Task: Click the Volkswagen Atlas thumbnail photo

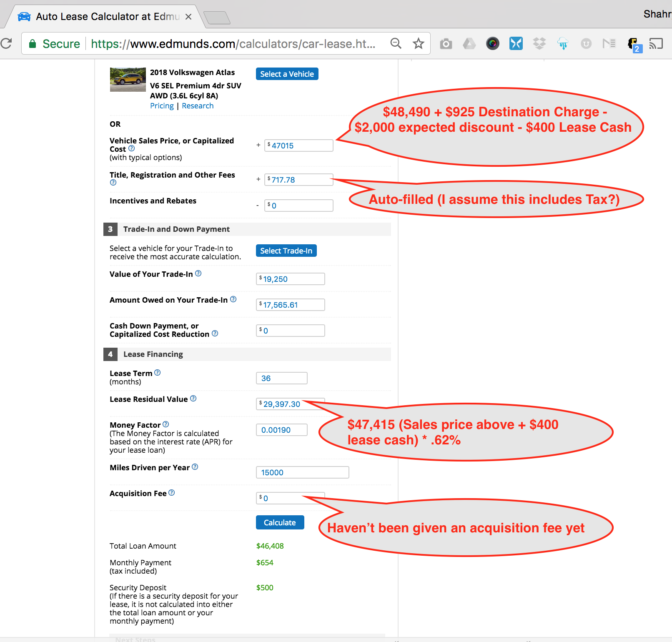Action: pos(128,80)
